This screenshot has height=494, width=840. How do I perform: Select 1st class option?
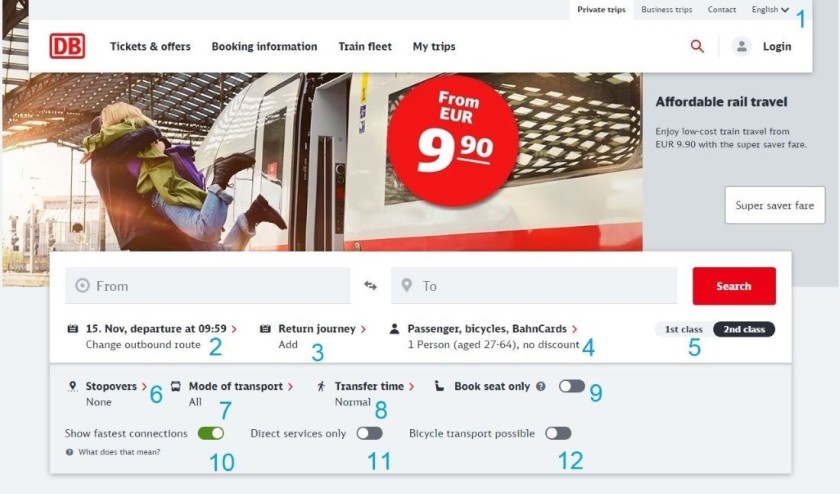[684, 329]
